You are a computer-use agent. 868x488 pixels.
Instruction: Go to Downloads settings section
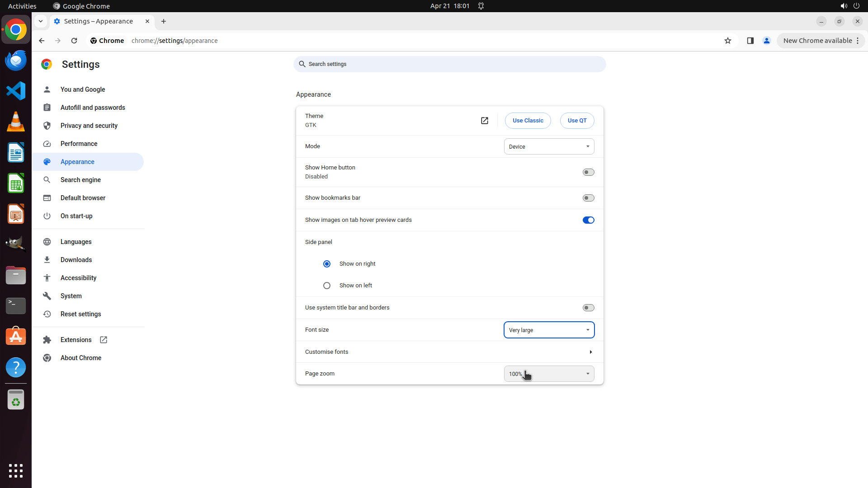coord(76,260)
